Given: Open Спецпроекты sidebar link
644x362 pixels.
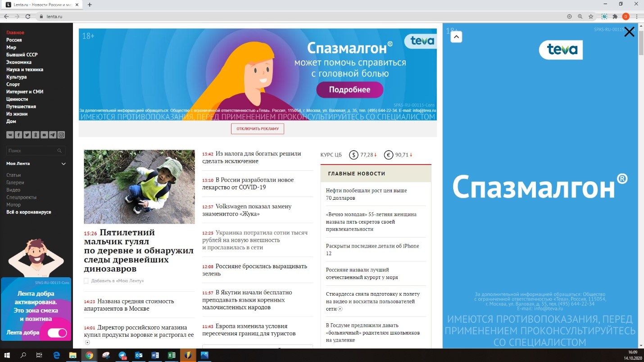Looking at the screenshot, I should [22, 197].
